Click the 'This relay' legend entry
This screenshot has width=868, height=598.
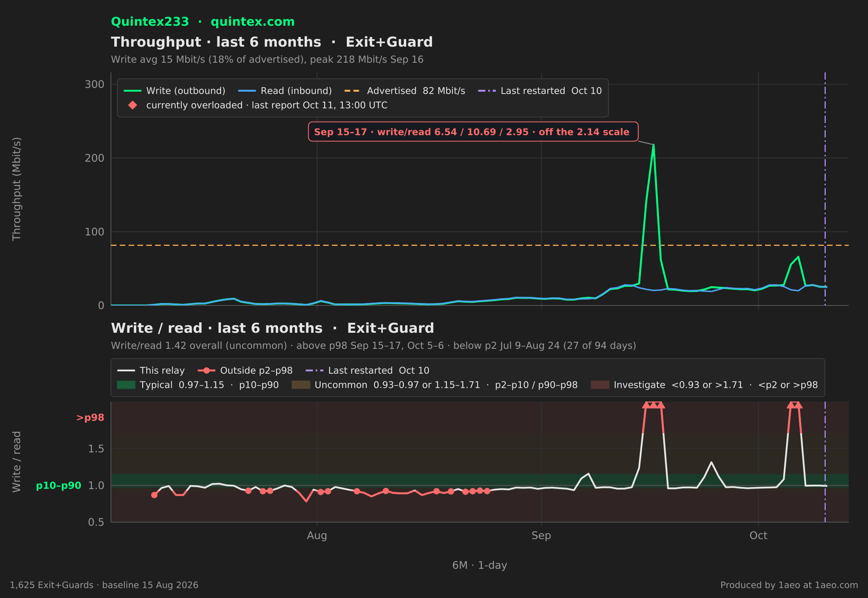[x=151, y=371]
